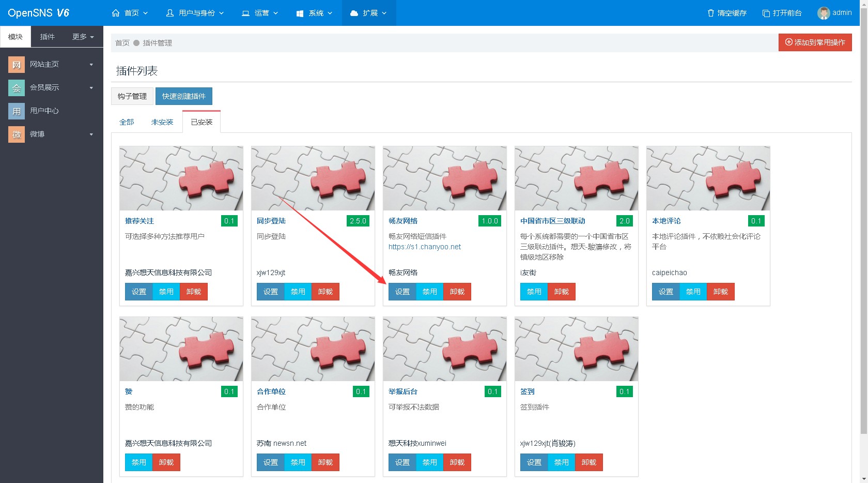
Task: Disable the 举报后台 plugin
Action: [x=430, y=462]
